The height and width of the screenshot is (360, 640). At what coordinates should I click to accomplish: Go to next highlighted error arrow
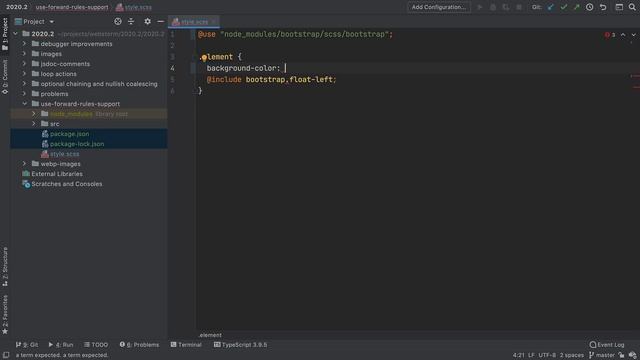point(633,35)
